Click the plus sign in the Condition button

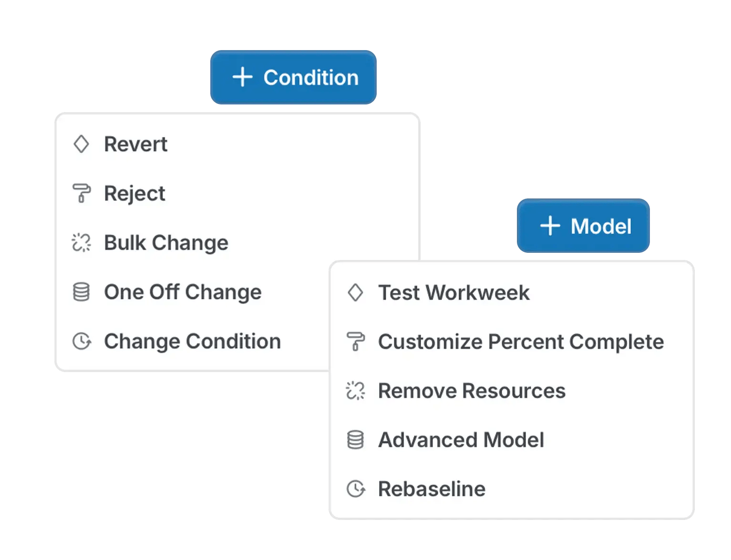[243, 77]
